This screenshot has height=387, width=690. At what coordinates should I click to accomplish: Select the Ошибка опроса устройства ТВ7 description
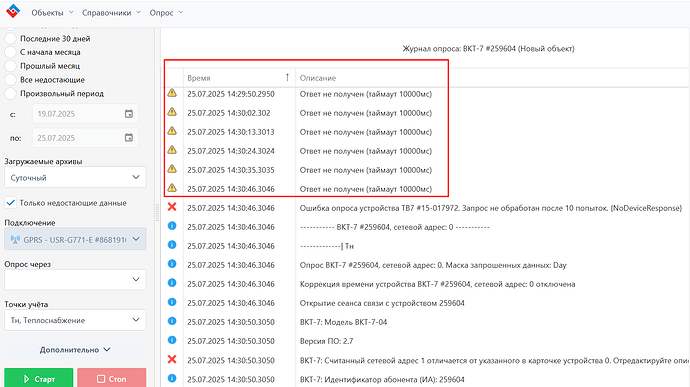[491, 208]
